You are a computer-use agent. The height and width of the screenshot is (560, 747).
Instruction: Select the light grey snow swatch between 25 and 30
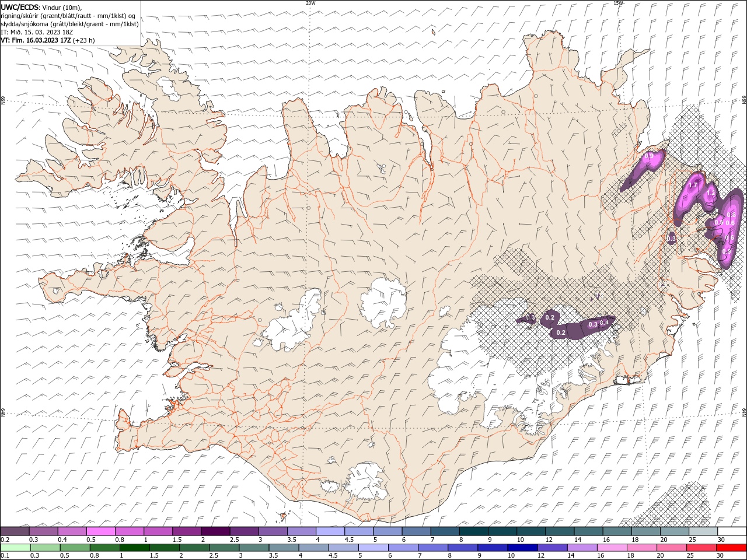[703, 531]
